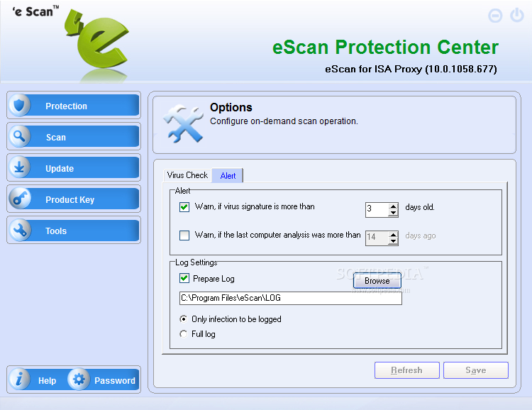Click the Save button
The width and height of the screenshot is (532, 410).
coord(476,370)
